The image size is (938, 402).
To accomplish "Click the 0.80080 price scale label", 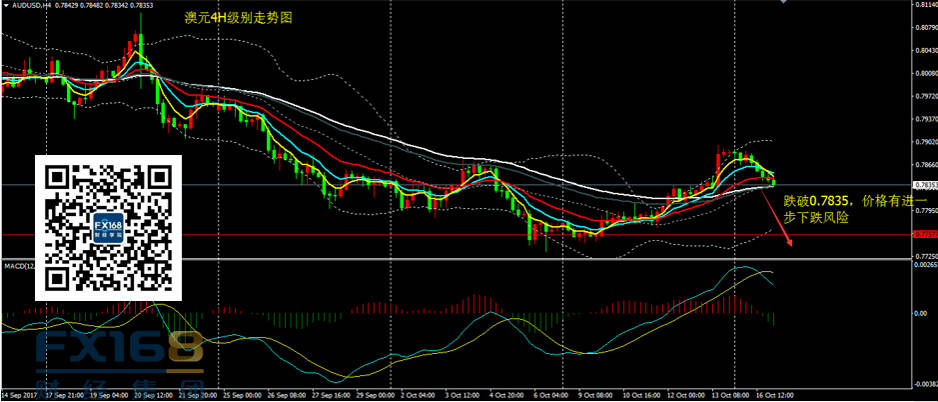I will [x=923, y=73].
